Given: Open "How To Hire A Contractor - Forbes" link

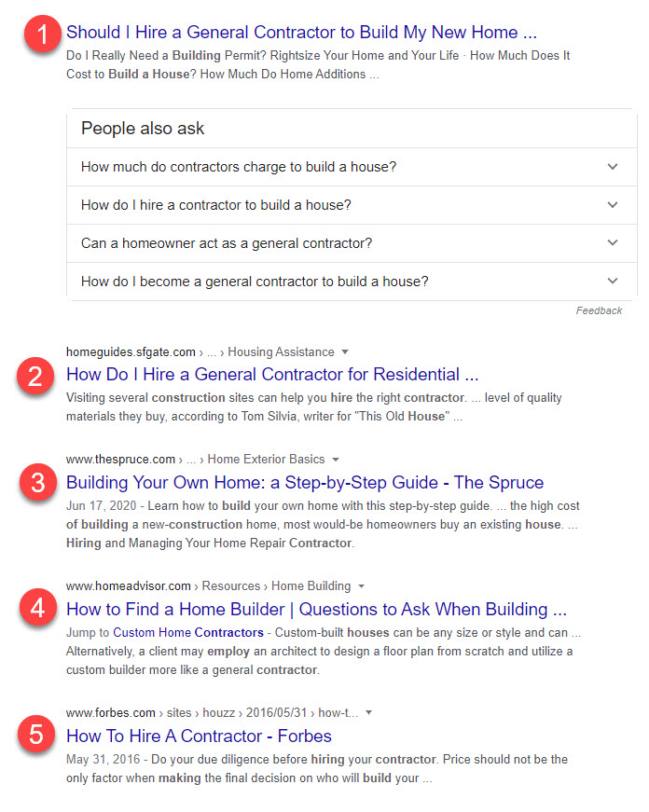Looking at the screenshot, I should coord(199,736).
